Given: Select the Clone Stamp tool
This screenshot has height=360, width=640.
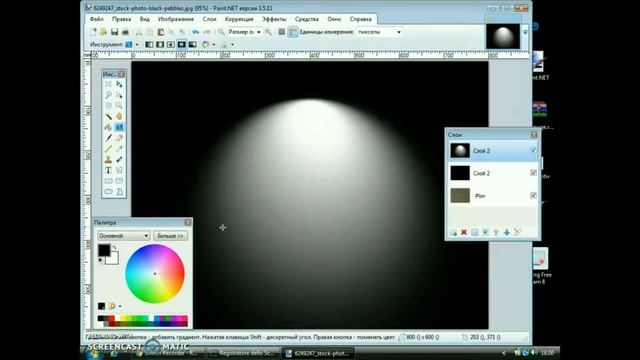Looking at the screenshot, I should (x=108, y=159).
